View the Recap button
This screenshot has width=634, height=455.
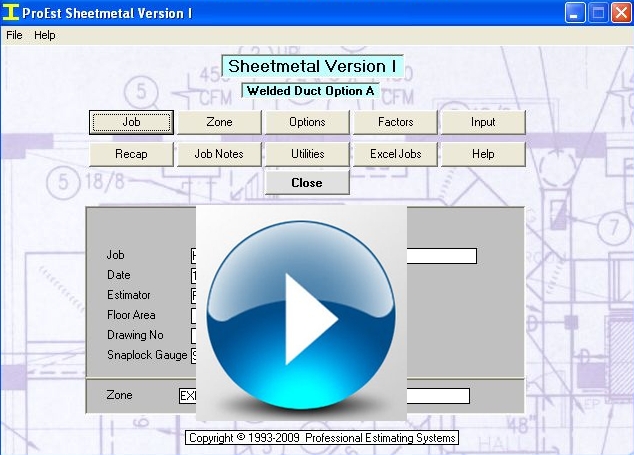pyautogui.click(x=131, y=154)
